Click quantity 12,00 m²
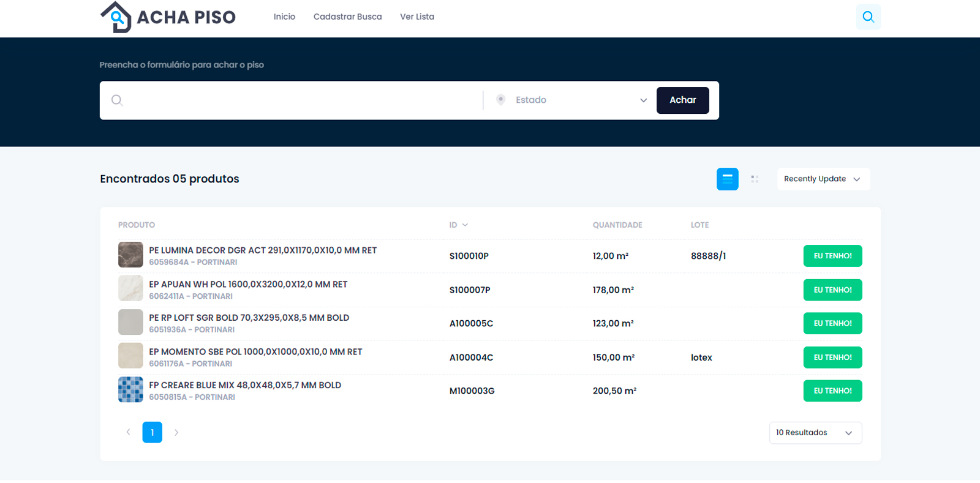The width and height of the screenshot is (980, 483). [611, 256]
